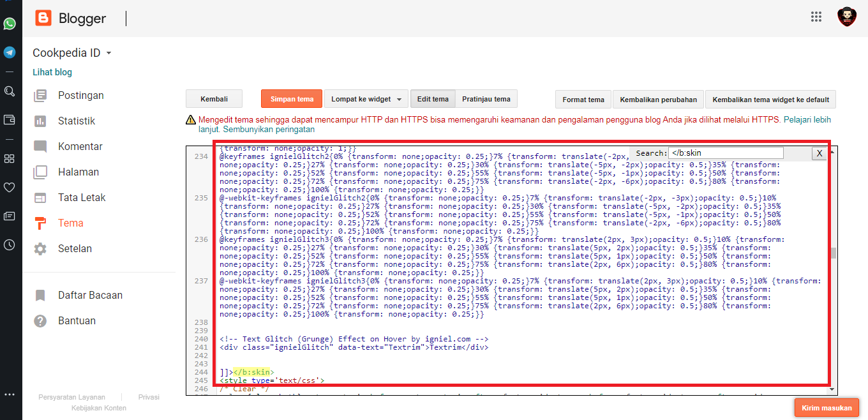Expand the Cookpedia ID blog selector

point(108,54)
